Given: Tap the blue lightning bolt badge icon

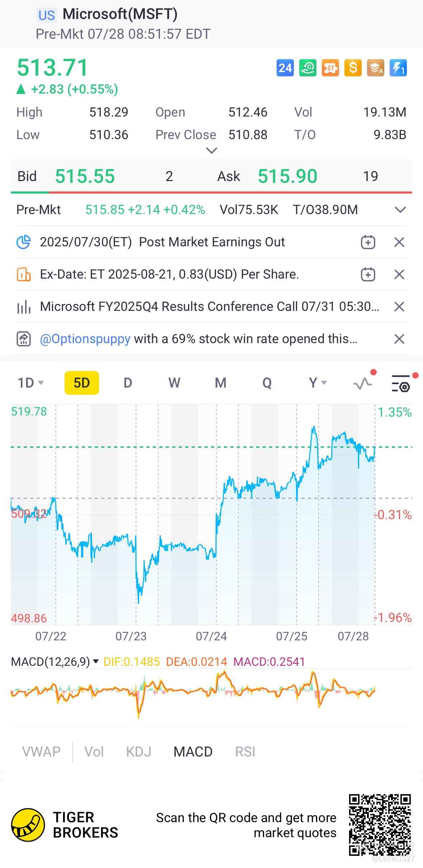Looking at the screenshot, I should tap(398, 68).
